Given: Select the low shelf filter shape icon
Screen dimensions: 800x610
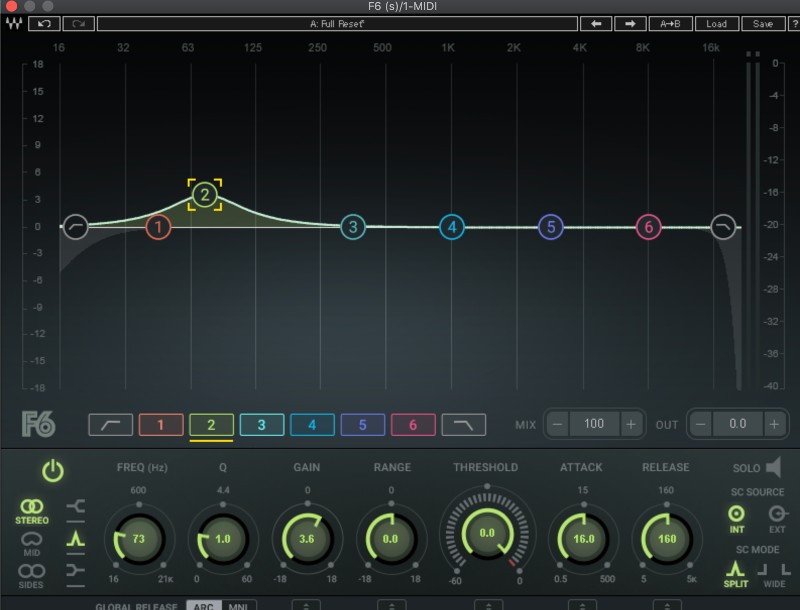Looking at the screenshot, I should point(74,570).
